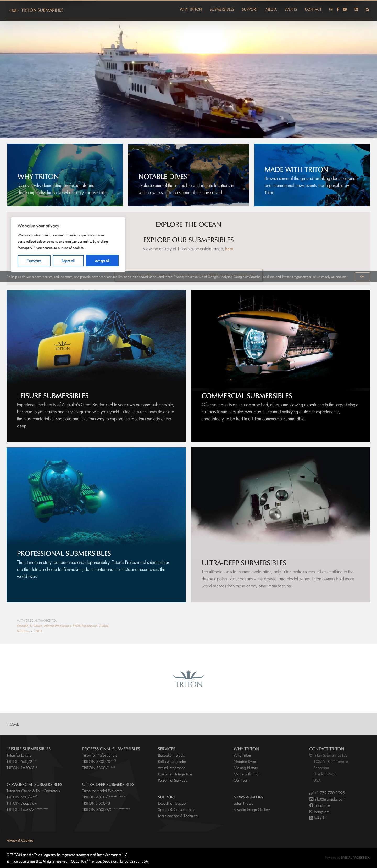Open YouTube icon in top navigation
The image size is (377, 868).
[345, 9]
